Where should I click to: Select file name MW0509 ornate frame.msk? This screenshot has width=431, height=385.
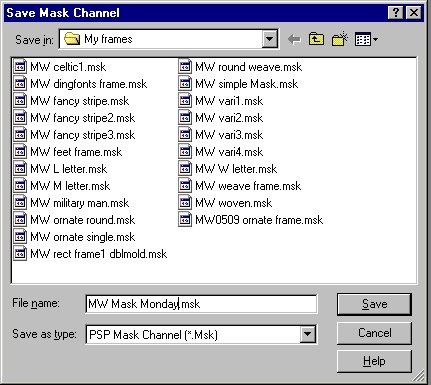(259, 220)
